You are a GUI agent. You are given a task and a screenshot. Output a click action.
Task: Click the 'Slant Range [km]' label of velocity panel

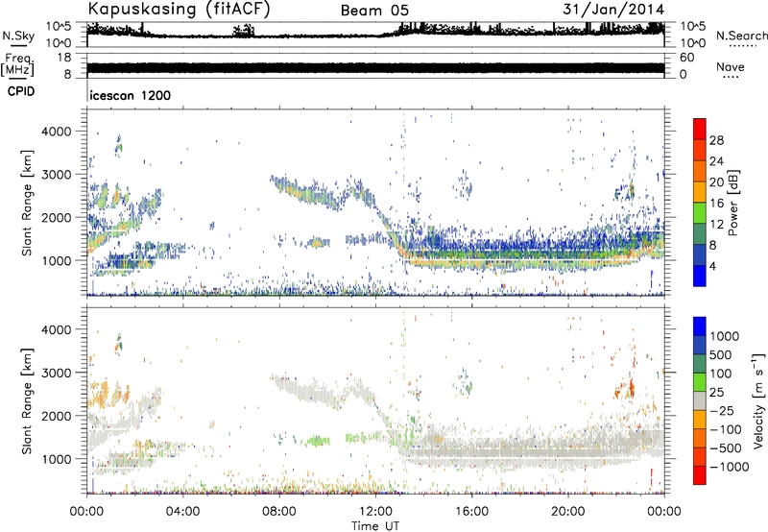(27, 400)
